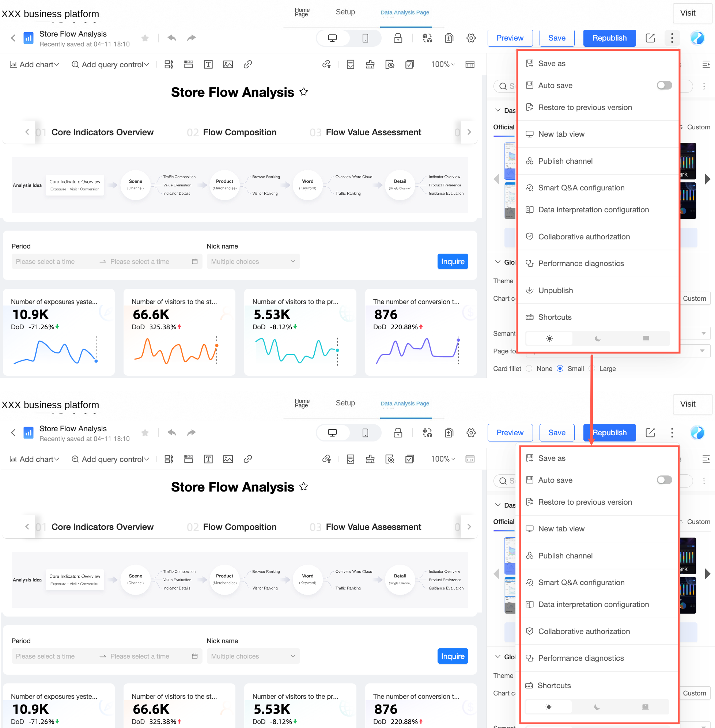
Task: Click the undo arrow in the lower screenshot
Action: pos(172,432)
